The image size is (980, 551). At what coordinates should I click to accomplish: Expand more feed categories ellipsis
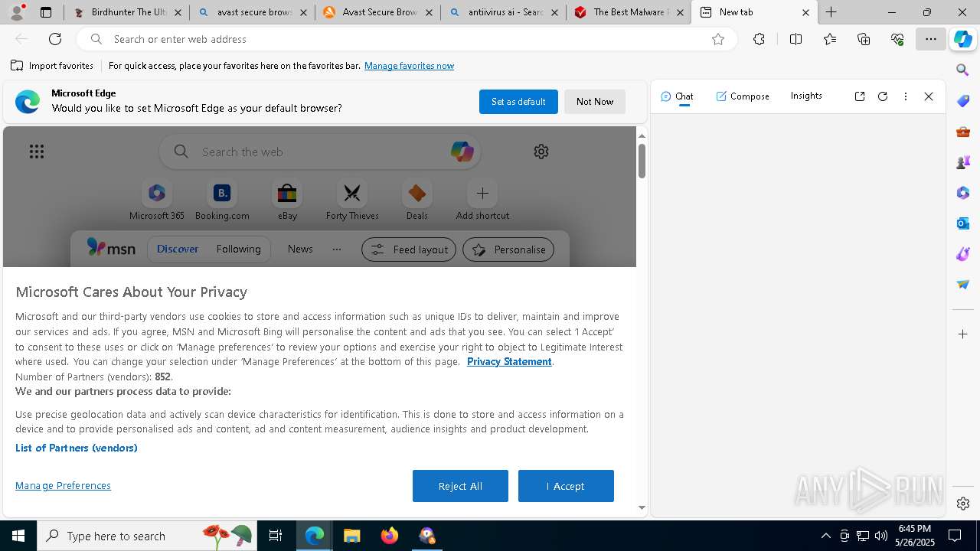pyautogui.click(x=337, y=249)
